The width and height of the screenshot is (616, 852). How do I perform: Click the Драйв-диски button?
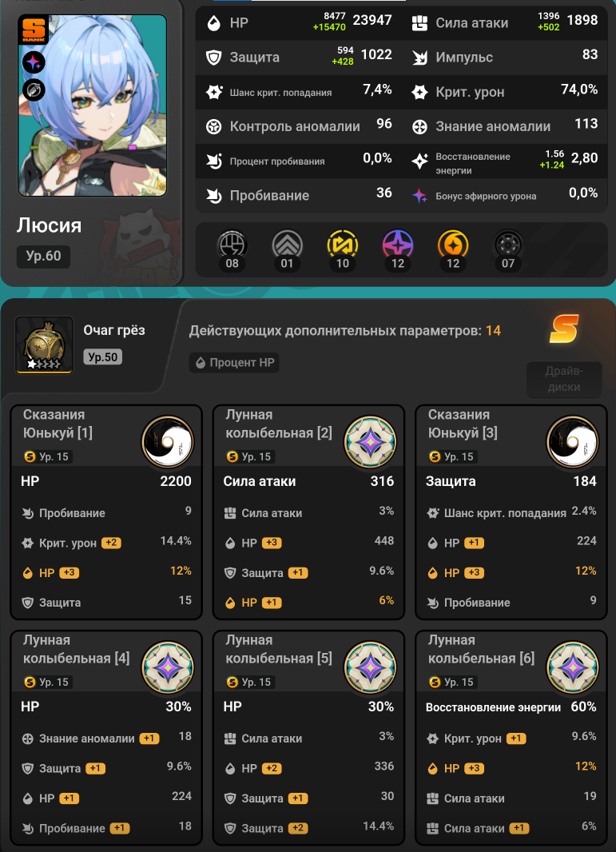[x=564, y=380]
